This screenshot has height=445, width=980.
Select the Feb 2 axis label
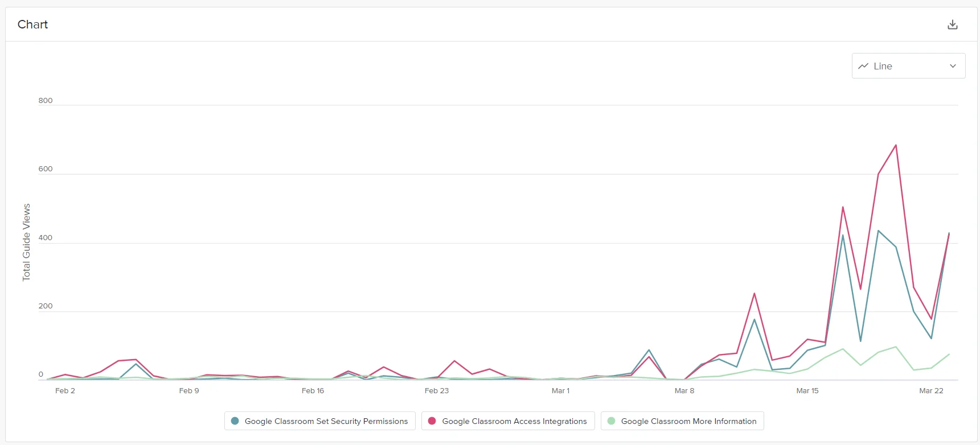tap(65, 390)
